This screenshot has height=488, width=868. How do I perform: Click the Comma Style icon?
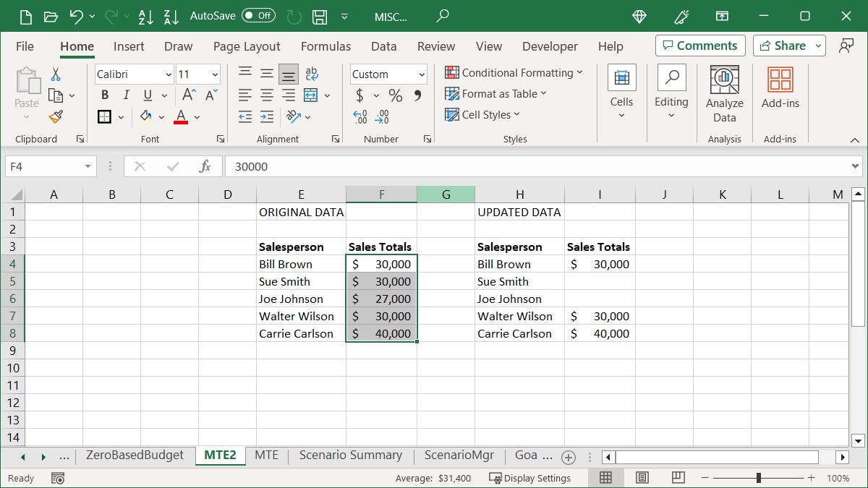(x=417, y=95)
